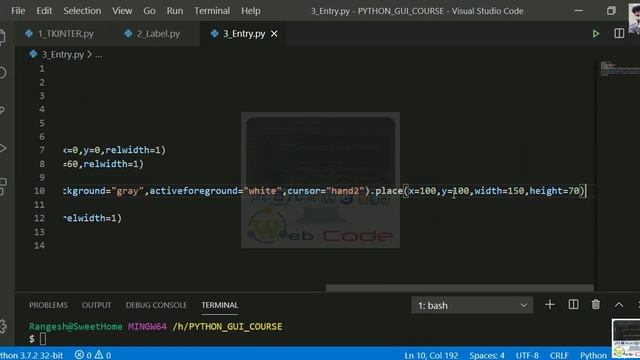
Task: Change indentation via 'Spaces: 4'
Action: tap(487, 355)
